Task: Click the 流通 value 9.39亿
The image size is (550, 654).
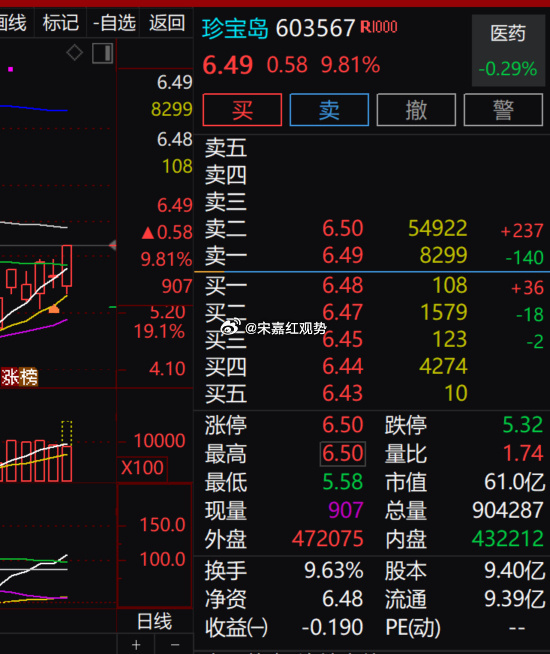Action: [x=514, y=599]
